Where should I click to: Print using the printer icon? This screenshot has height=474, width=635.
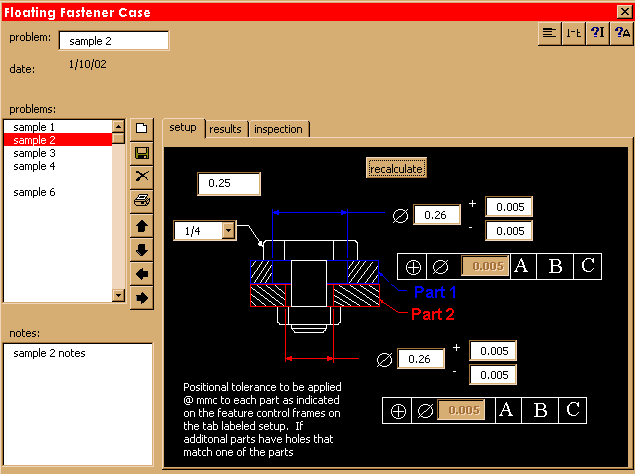[142, 201]
